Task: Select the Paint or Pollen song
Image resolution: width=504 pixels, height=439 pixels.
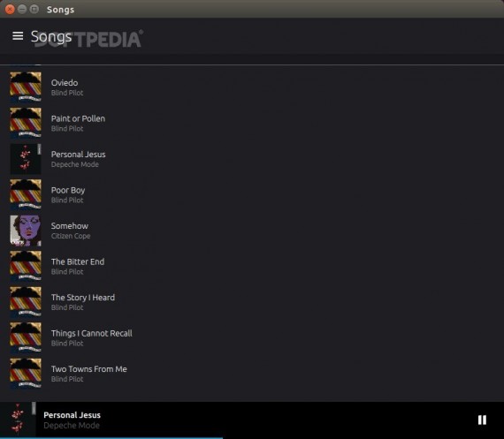Action: click(252, 123)
